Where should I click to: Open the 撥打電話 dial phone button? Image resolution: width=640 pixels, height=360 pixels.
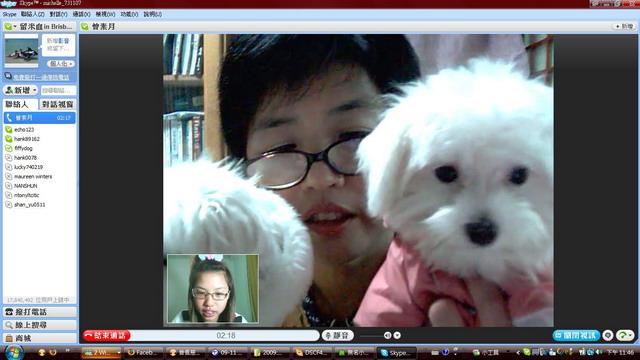point(40,312)
